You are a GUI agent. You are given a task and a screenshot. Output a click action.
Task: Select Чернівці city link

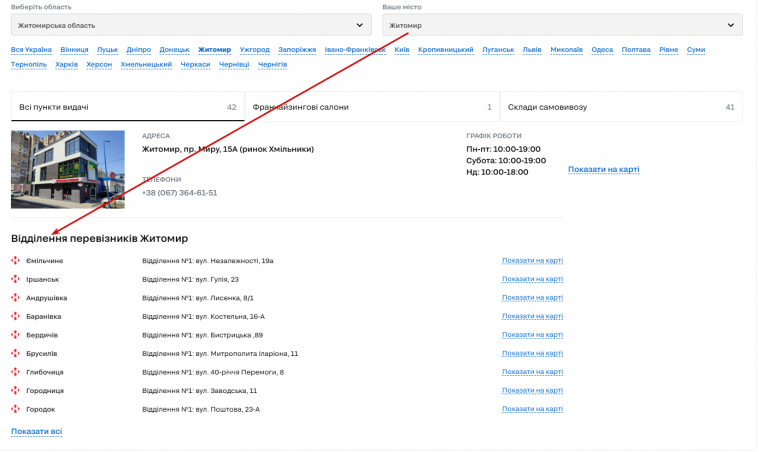234,65
